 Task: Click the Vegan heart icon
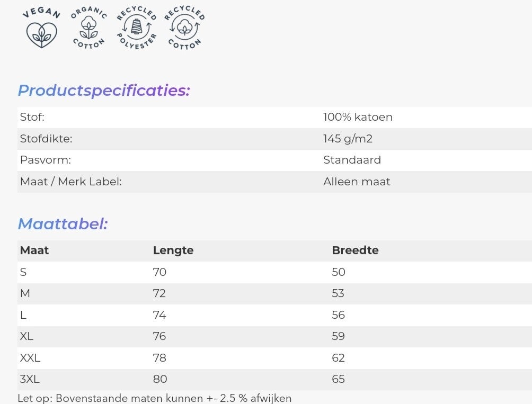(x=42, y=29)
